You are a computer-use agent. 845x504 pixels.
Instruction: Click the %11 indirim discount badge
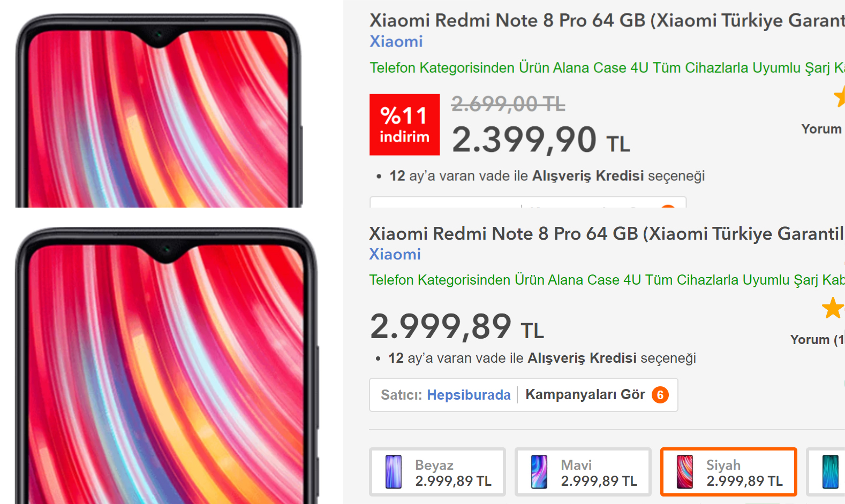click(x=405, y=125)
